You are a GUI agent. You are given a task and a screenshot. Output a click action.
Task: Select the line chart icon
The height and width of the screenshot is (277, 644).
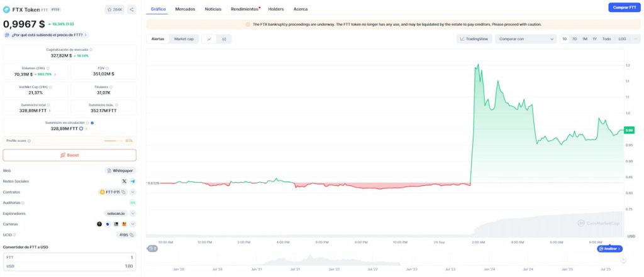point(209,39)
